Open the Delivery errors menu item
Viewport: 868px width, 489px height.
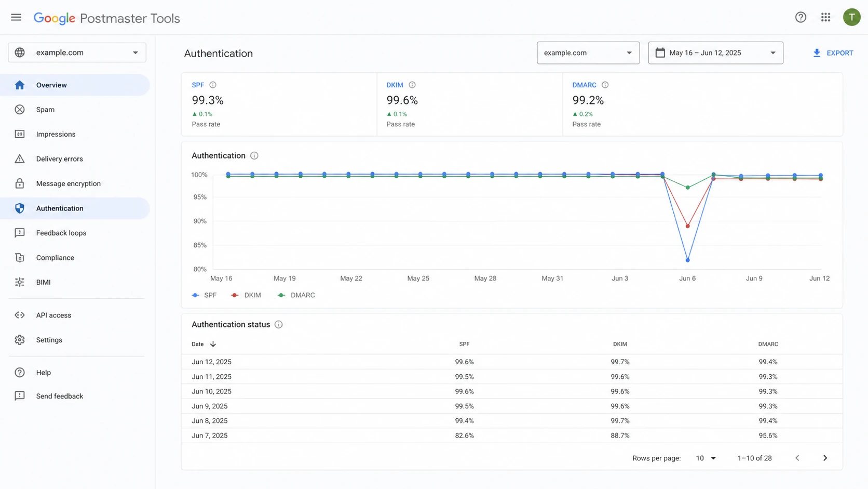[75, 159]
